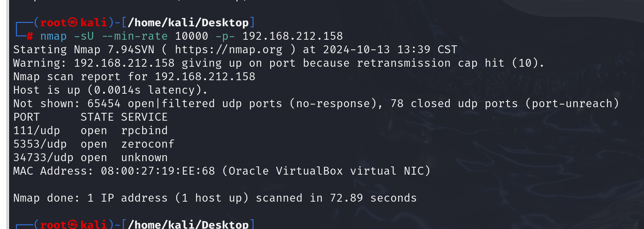Click the Kali skull icon in first prompt
Image resolution: width=644 pixels, height=229 pixels.
coord(73,22)
